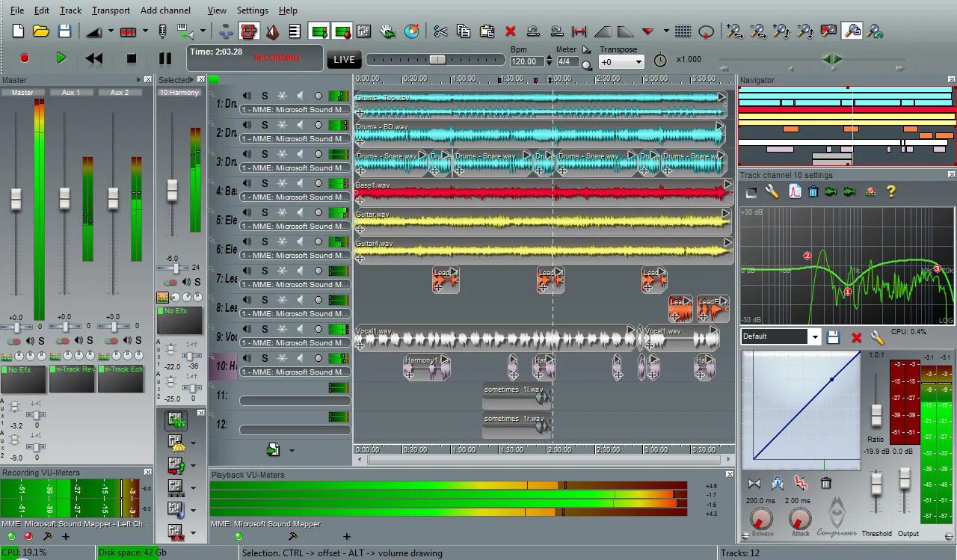Solo the selected channel strip with S
Viewport: 957px width, 560px height.
tap(197, 282)
